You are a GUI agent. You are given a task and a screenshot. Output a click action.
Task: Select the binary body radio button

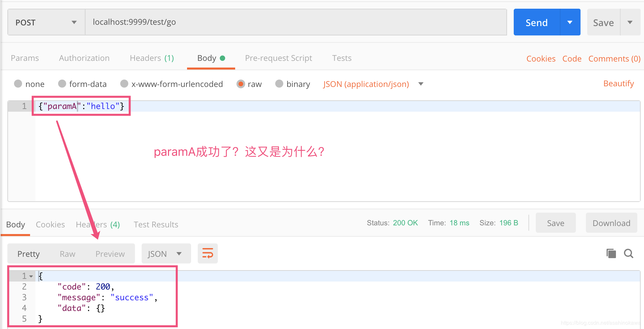pyautogui.click(x=279, y=84)
